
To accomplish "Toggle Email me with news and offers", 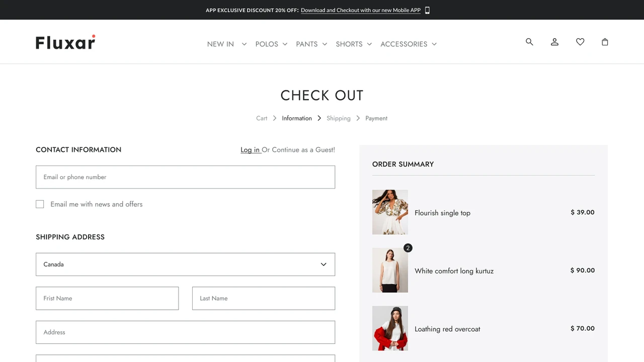I will [40, 204].
